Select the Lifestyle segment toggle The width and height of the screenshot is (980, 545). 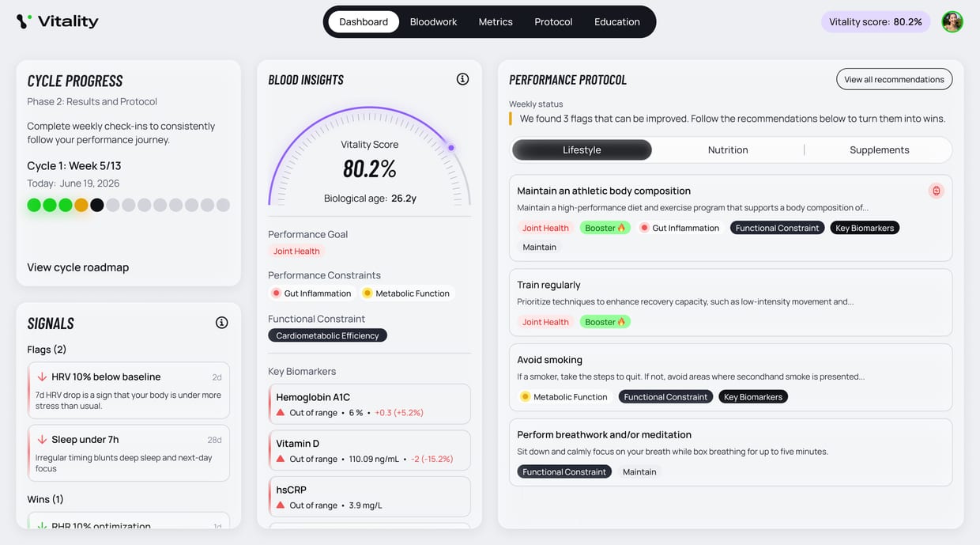(x=582, y=149)
